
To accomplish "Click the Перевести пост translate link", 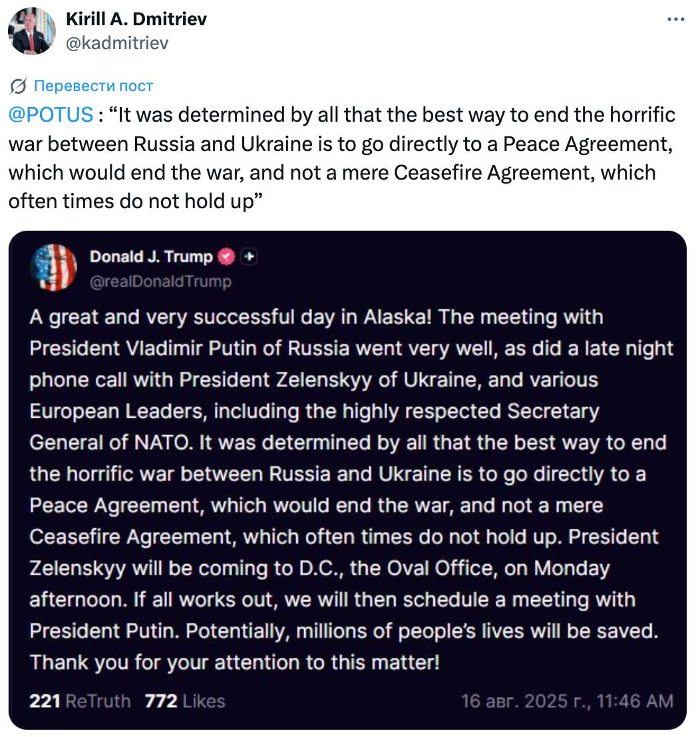I will (x=93, y=86).
